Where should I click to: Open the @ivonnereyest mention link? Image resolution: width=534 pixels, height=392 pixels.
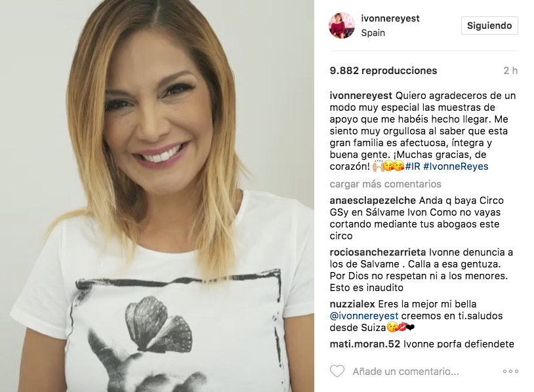[x=364, y=316]
